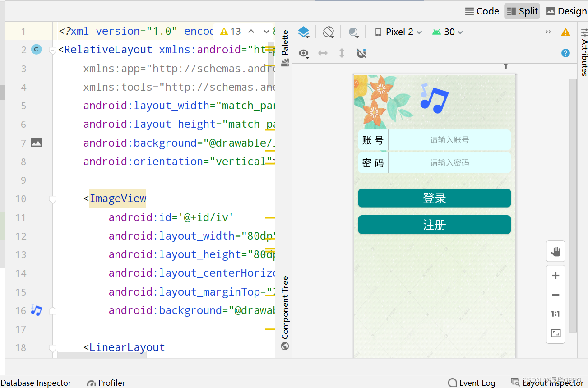Click the fold end marker on line 16
Image resolution: width=588 pixels, height=388 pixels.
[53, 311]
